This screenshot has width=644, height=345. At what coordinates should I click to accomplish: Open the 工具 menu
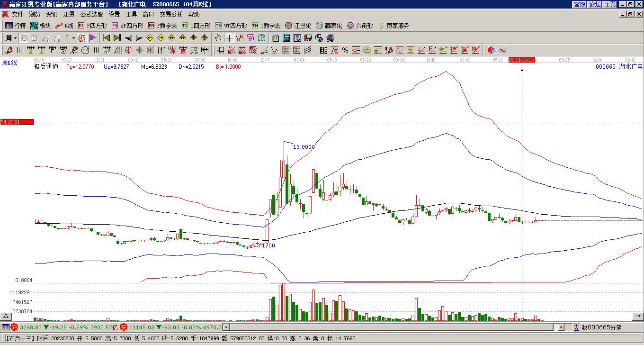tap(131, 15)
